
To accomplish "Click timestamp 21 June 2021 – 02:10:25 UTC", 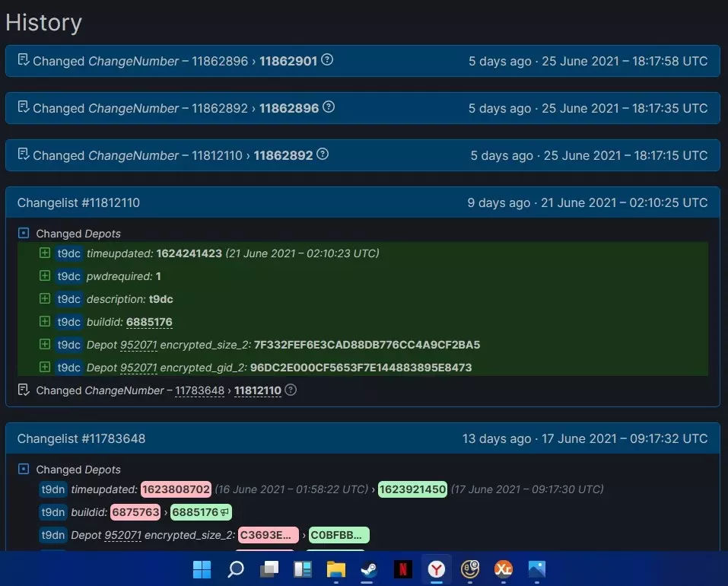I will pos(624,203).
